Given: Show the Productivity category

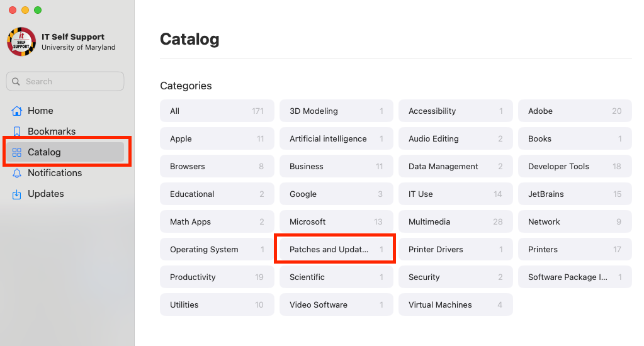Looking at the screenshot, I should 217,277.
